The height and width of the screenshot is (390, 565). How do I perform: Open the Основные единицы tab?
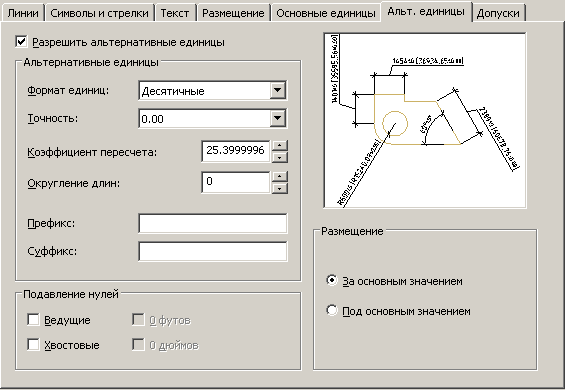pyautogui.click(x=326, y=13)
